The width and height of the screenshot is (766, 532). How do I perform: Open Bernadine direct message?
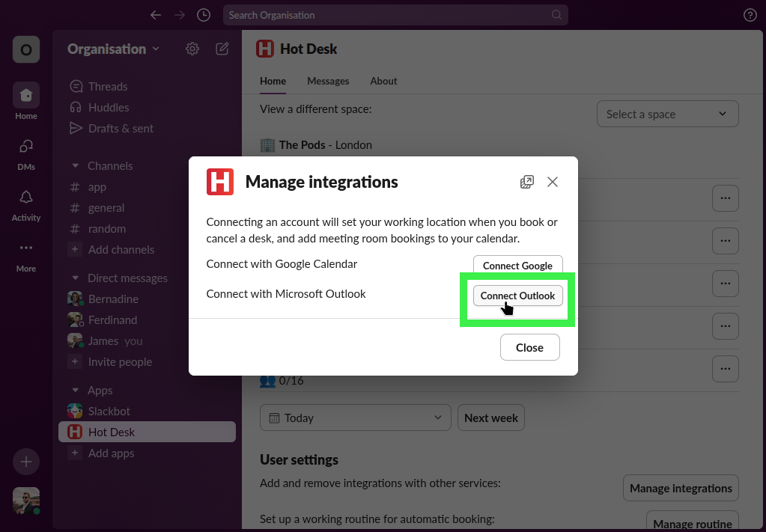pos(147,299)
